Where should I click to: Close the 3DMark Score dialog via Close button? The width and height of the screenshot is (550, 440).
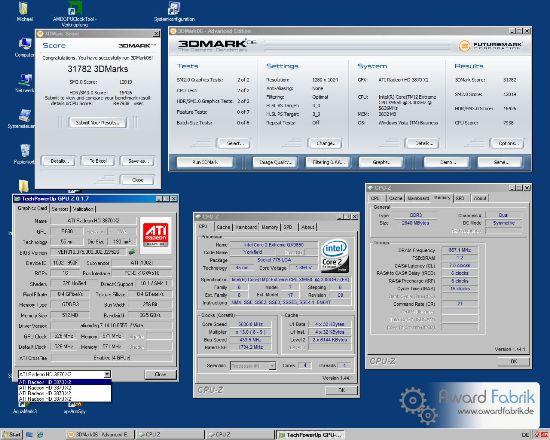click(x=137, y=180)
